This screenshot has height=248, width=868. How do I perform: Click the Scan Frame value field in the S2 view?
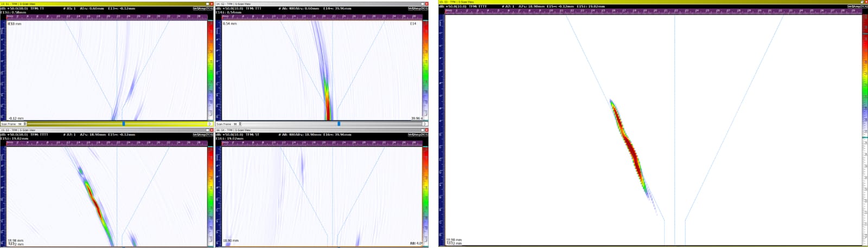pyautogui.click(x=227, y=124)
